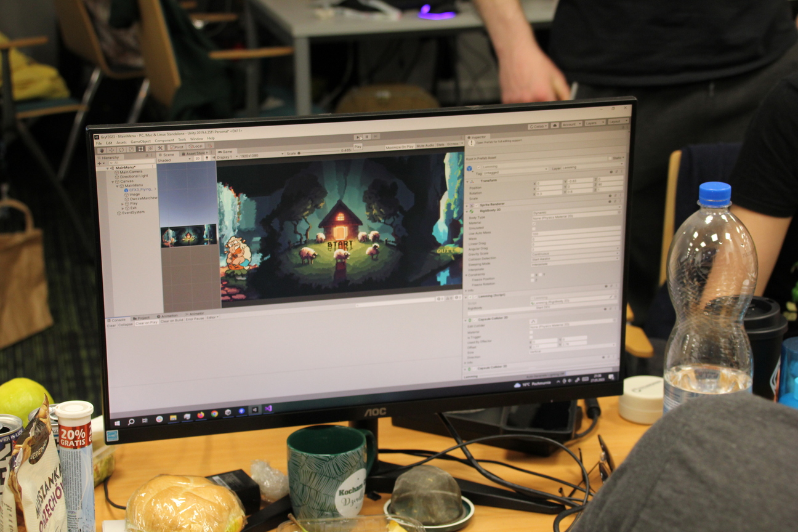Toggle Use Auto Mass checkbox
The image size is (798, 532).
[534, 229]
